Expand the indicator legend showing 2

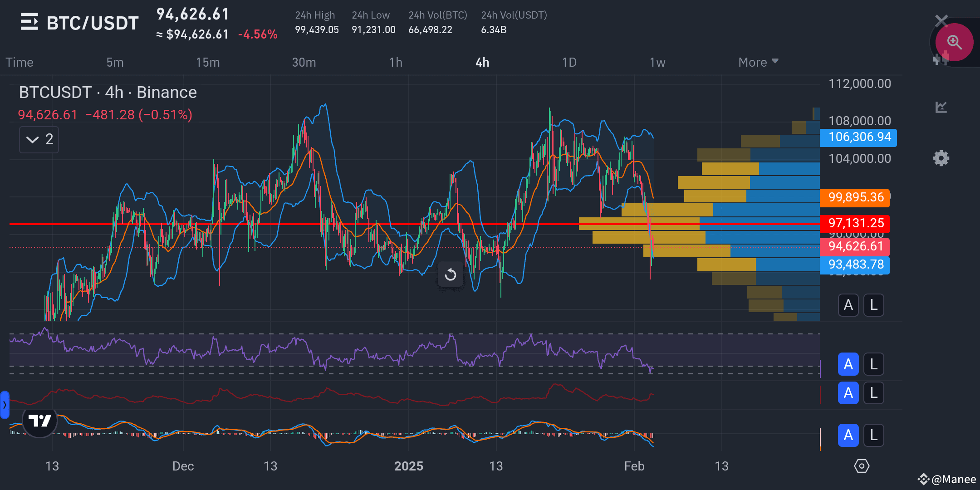tap(39, 139)
